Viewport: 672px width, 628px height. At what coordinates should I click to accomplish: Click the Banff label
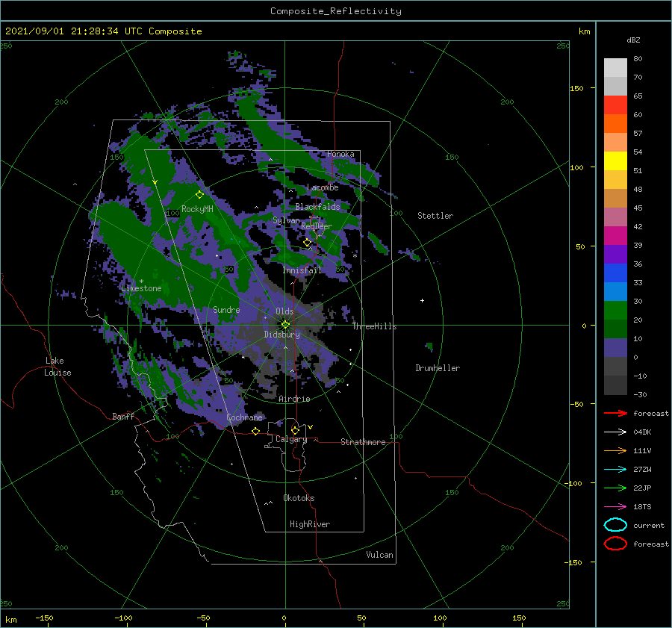click(123, 416)
